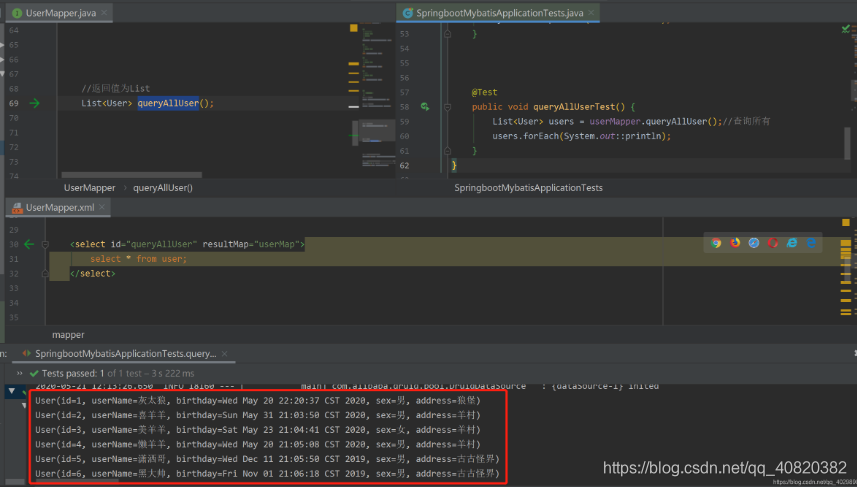This screenshot has height=487, width=857.
Task: Click green implementation arrow on line 69 gutter
Action: 34,103
